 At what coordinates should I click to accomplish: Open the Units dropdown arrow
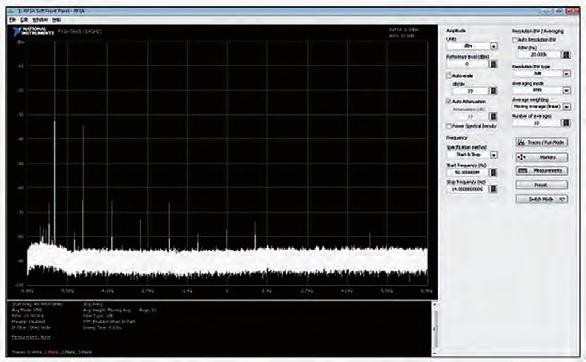(494, 46)
